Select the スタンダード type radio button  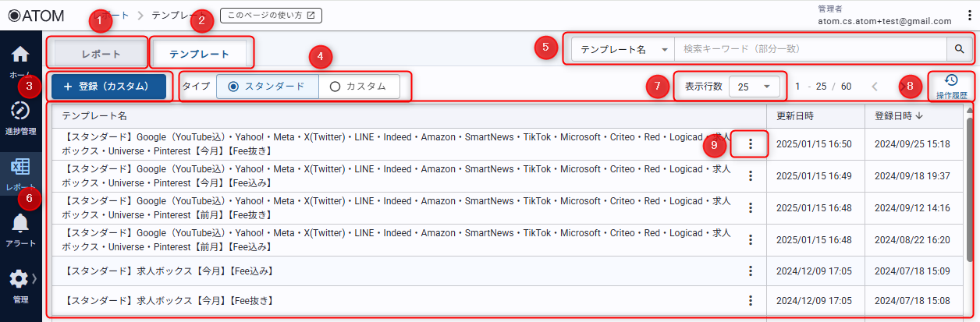click(x=233, y=87)
